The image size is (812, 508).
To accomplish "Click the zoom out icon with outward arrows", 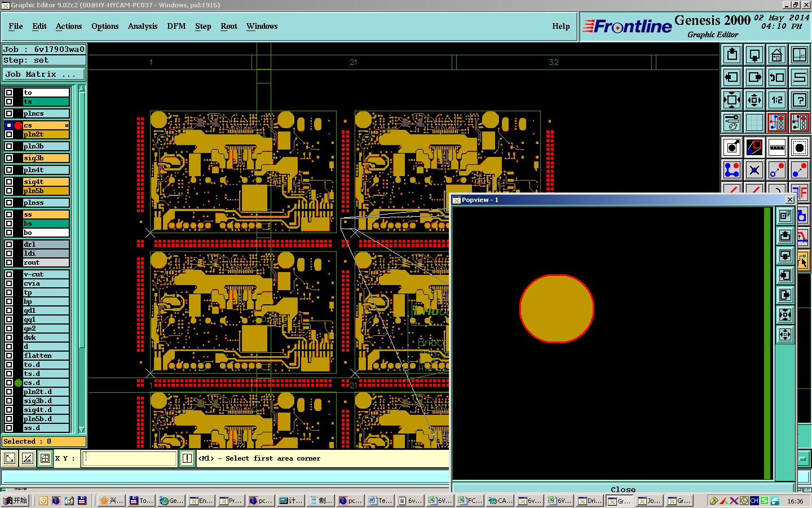I will coord(754,100).
